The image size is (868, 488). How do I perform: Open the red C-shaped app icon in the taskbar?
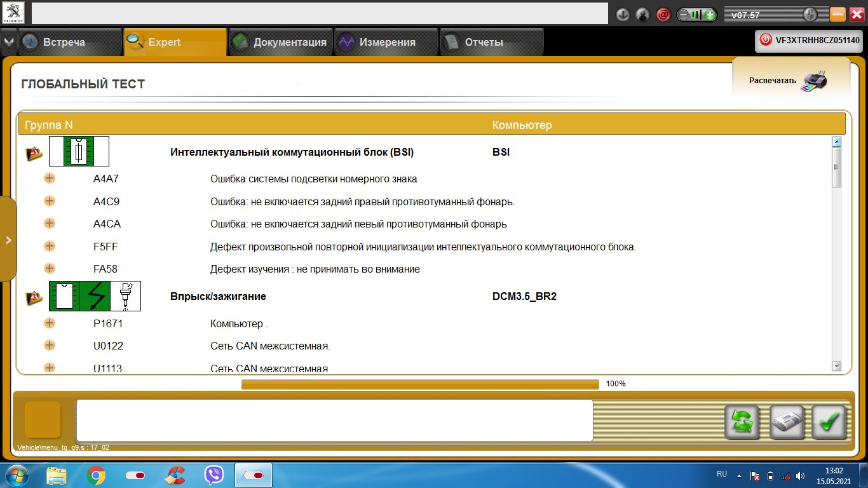point(175,475)
